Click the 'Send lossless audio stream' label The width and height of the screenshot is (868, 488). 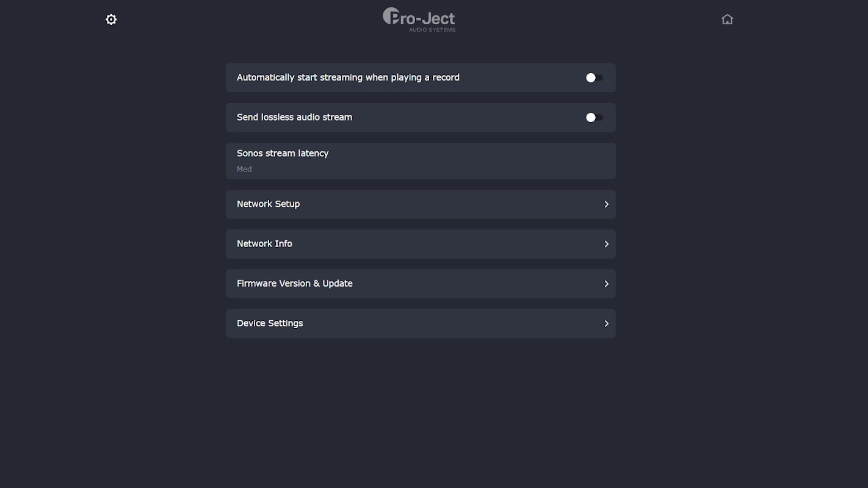pos(294,117)
